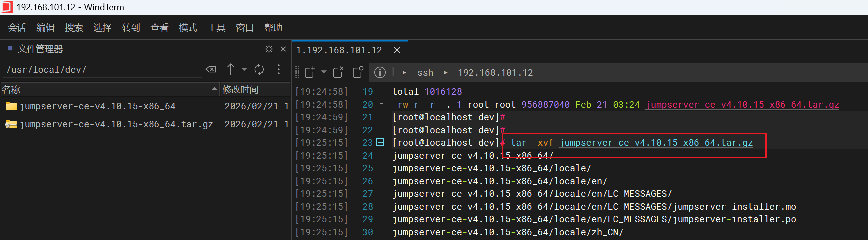This screenshot has width=868, height=240.
Task: Click the 2026/02/21 date of the folder row
Action: tap(251, 106)
